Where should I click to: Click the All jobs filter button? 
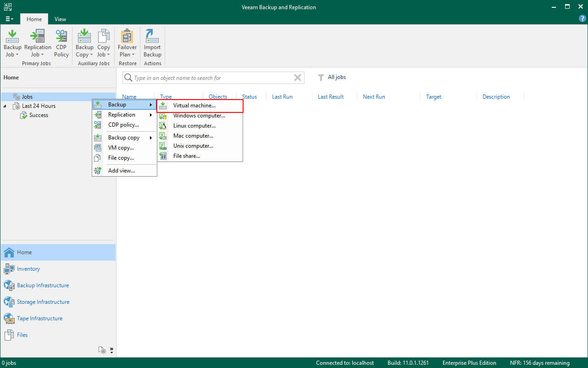coord(332,78)
